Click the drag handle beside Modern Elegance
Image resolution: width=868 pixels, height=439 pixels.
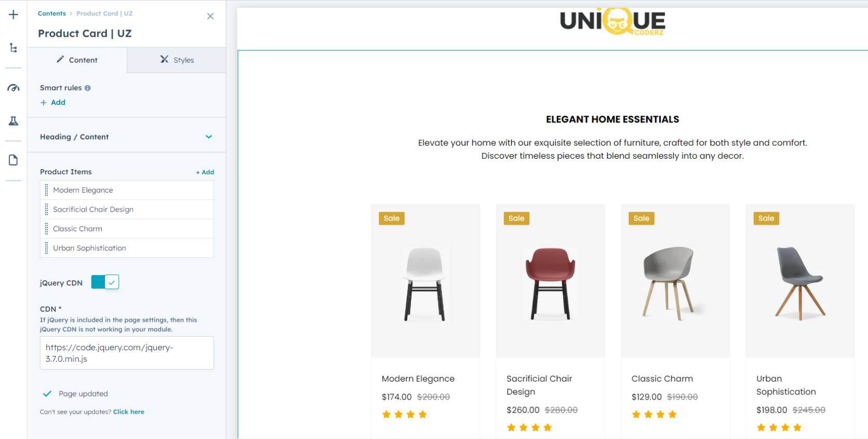point(46,190)
